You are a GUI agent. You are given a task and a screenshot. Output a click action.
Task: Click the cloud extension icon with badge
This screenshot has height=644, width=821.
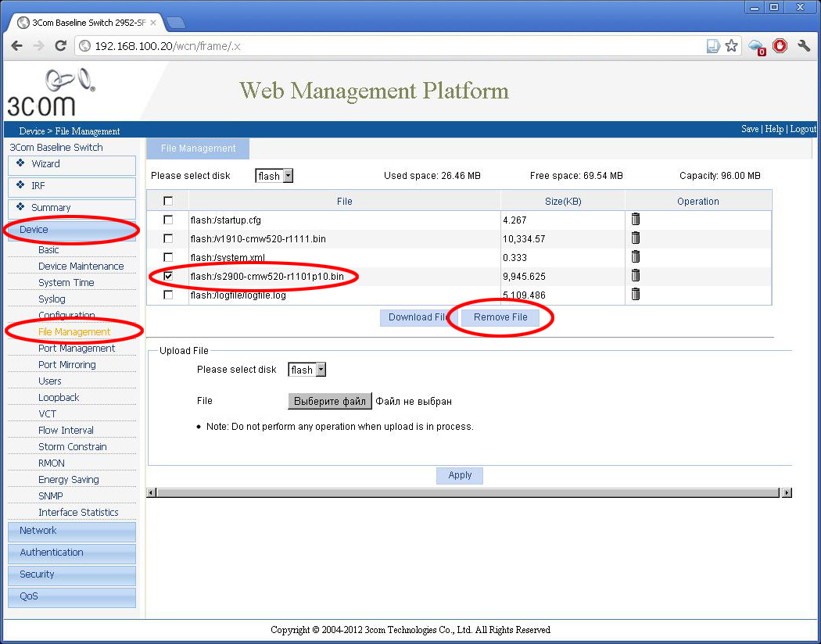click(x=757, y=47)
